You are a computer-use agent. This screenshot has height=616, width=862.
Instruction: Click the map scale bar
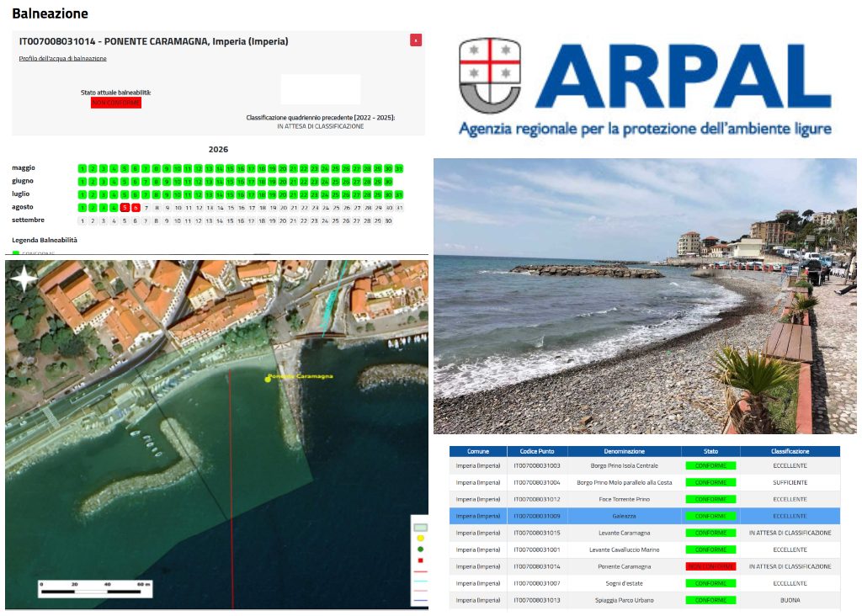(x=95, y=588)
